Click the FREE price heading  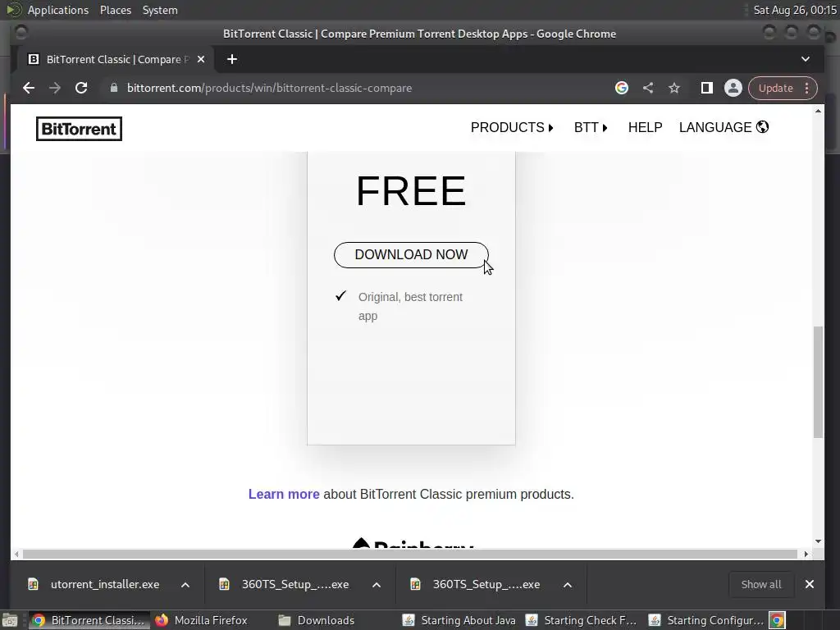point(411,190)
